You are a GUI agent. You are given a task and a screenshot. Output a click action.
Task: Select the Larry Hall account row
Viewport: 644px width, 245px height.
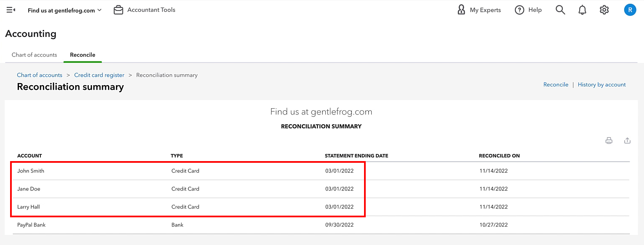[321, 207]
